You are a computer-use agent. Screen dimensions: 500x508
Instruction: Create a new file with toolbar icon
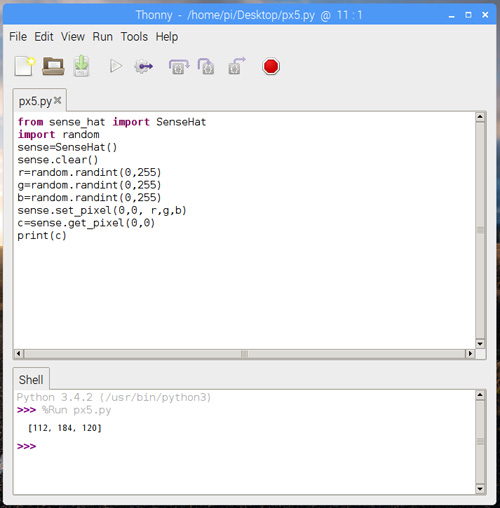pyautogui.click(x=25, y=66)
